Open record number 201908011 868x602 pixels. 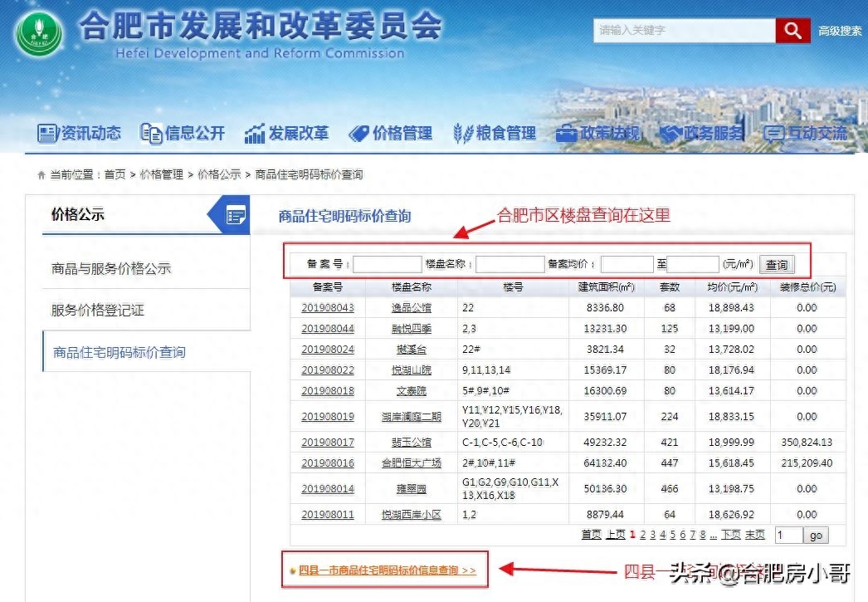pos(328,515)
